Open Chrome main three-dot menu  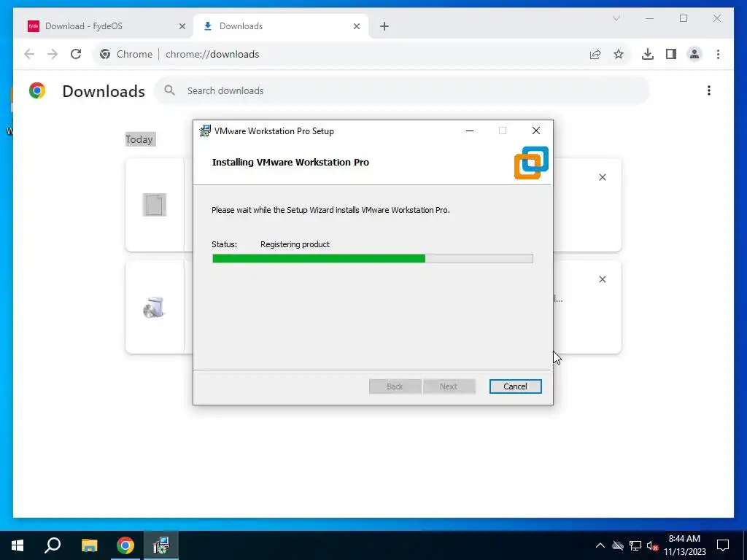718,54
